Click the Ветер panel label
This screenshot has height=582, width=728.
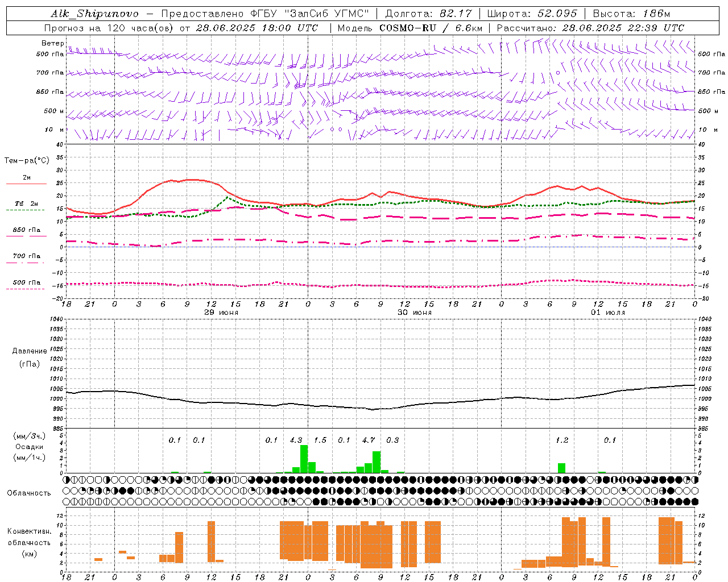[52, 43]
